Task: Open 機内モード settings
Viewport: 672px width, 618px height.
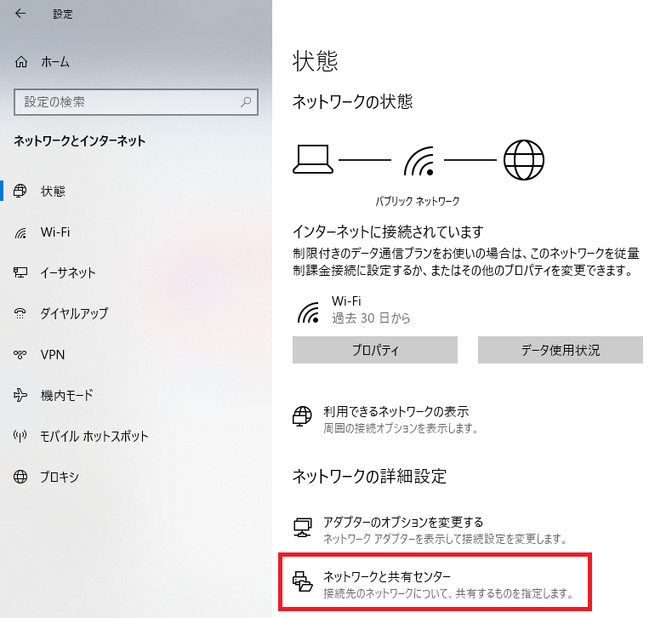Action: point(66,396)
